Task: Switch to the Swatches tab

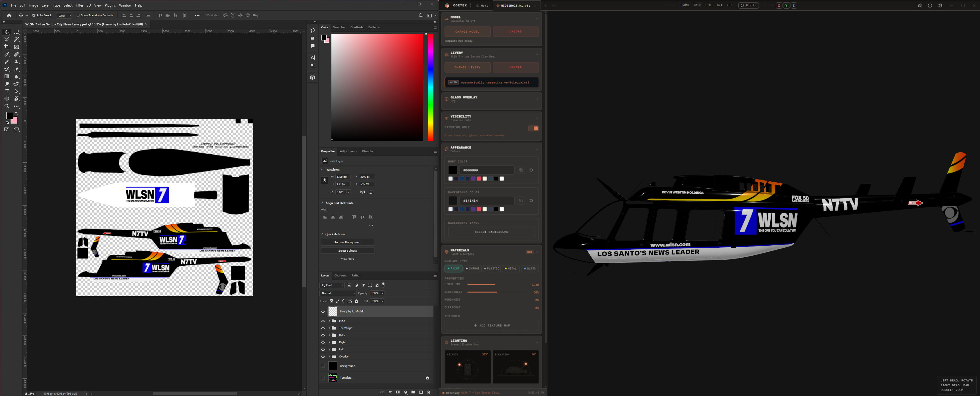Action: click(339, 27)
